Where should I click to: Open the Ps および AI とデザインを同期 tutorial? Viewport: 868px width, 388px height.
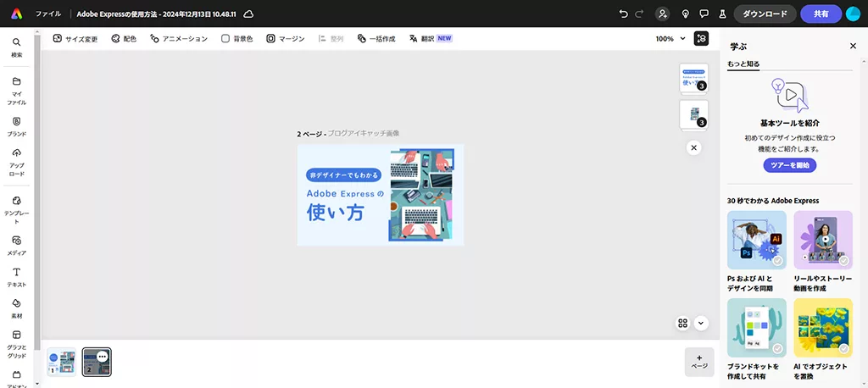tap(757, 252)
